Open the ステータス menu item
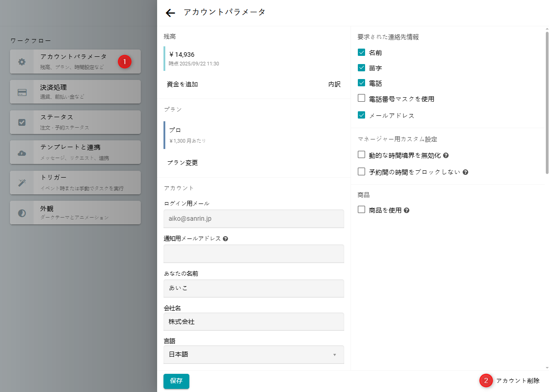This screenshot has width=549, height=392. 75,122
